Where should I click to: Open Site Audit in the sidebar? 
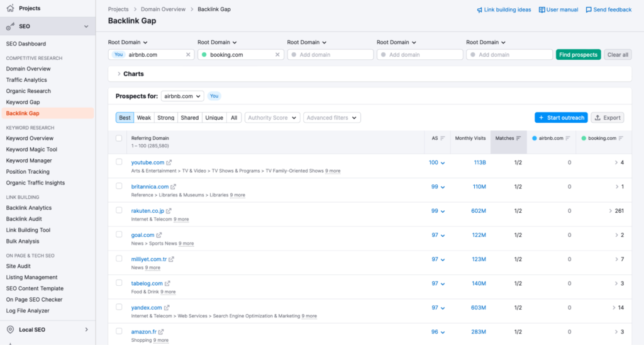pos(18,266)
